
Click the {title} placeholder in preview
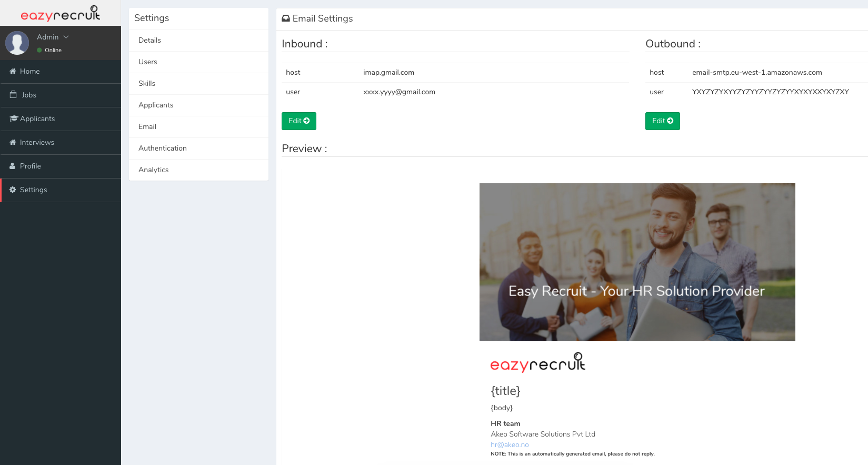point(505,391)
